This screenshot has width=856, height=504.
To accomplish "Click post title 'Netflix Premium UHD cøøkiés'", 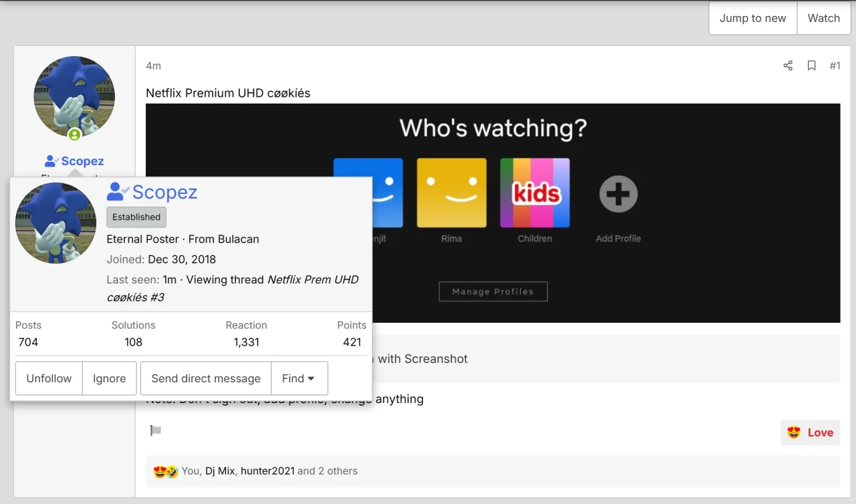I will (x=228, y=93).
